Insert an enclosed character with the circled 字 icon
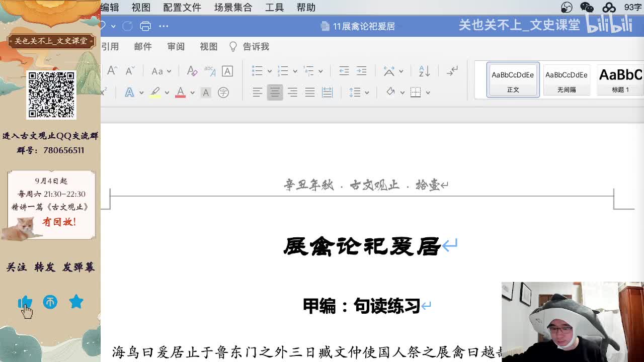Image resolution: width=644 pixels, height=362 pixels. pyautogui.click(x=223, y=93)
